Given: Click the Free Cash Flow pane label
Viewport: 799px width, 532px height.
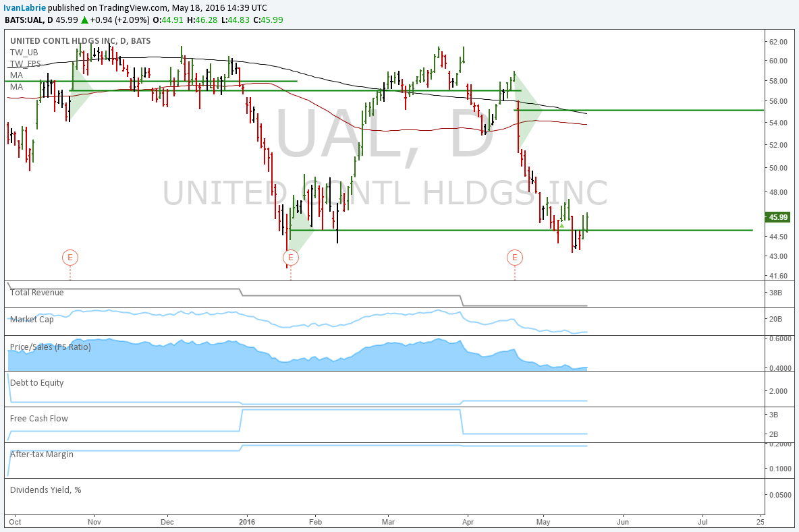Looking at the screenshot, I should (x=38, y=419).
